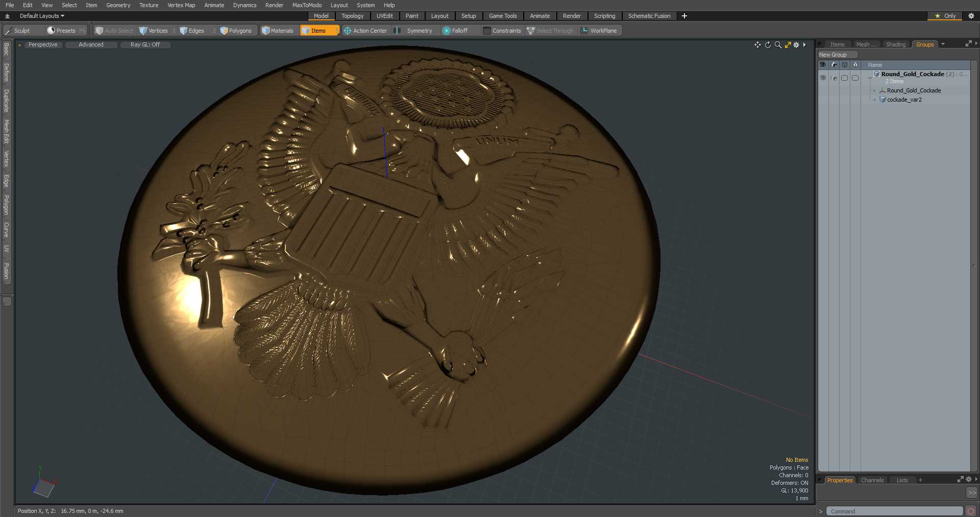
Task: Activate Items selection mode
Action: [320, 31]
